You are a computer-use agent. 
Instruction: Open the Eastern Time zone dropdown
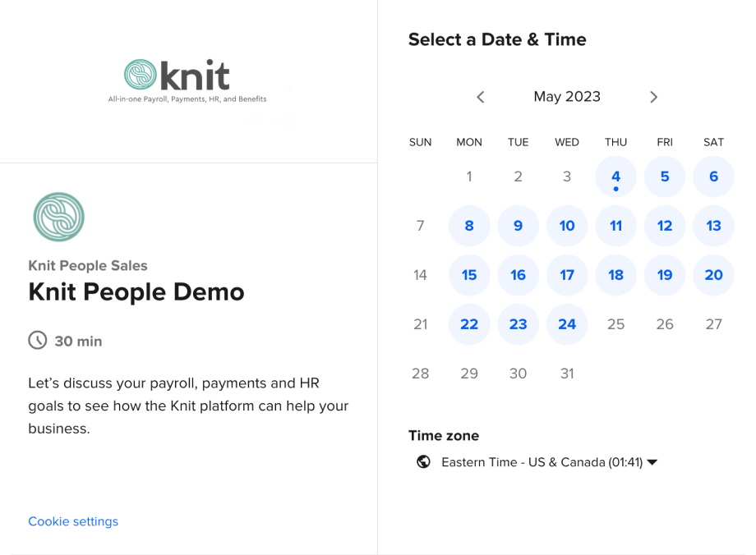point(652,461)
